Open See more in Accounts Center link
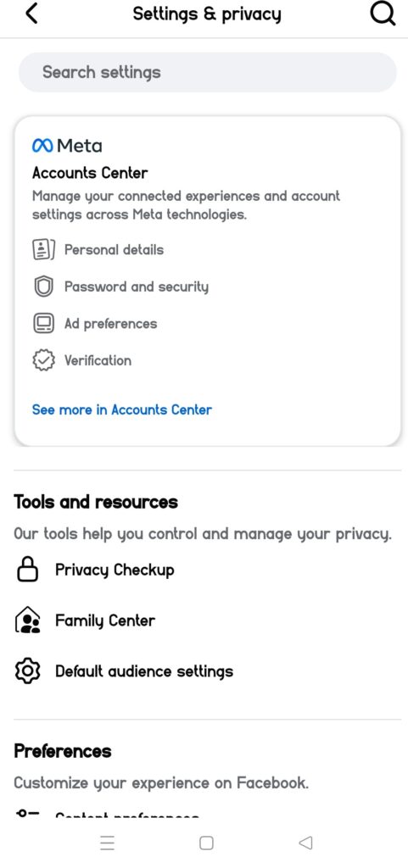This screenshot has height=868, width=408. tap(122, 409)
